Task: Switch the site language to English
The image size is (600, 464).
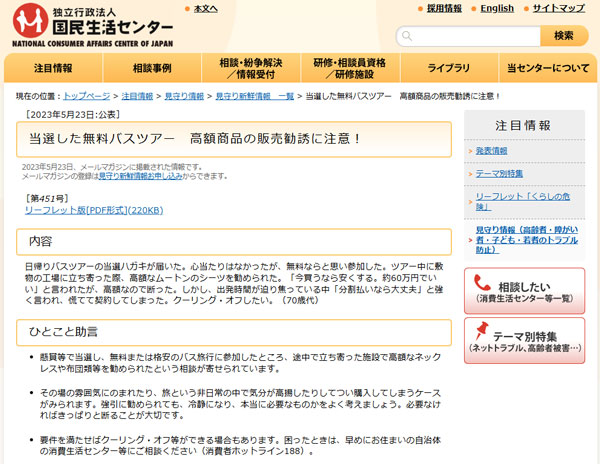Action: click(x=496, y=9)
